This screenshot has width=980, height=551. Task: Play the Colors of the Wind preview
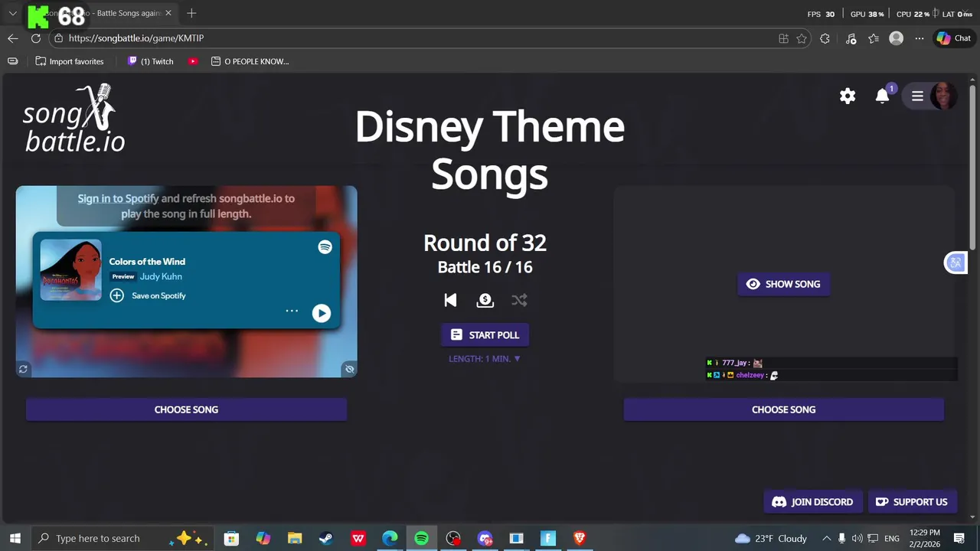click(x=322, y=313)
